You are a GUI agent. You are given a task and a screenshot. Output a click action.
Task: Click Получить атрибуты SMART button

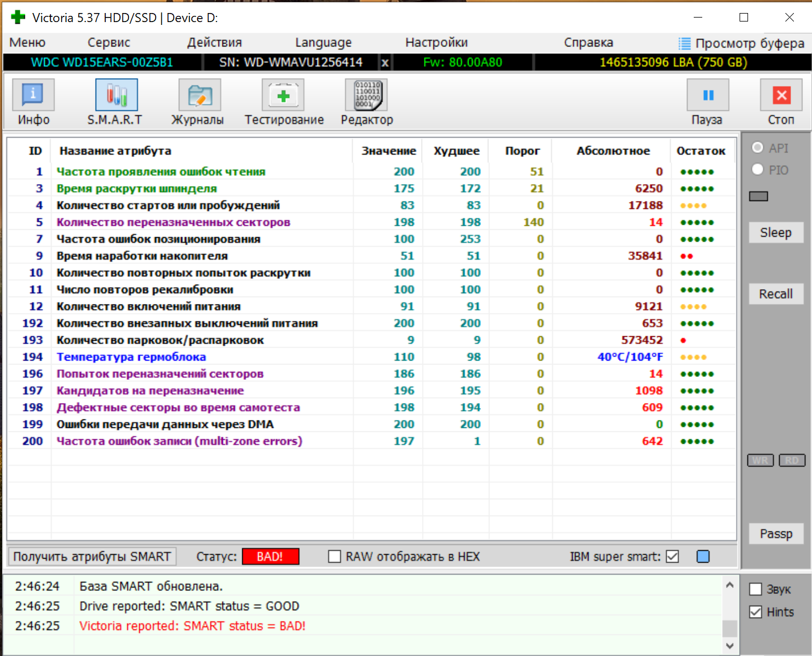click(92, 557)
